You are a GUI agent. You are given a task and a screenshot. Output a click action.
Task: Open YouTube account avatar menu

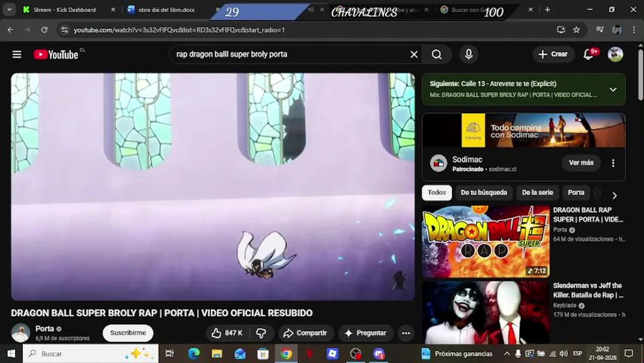(x=615, y=54)
